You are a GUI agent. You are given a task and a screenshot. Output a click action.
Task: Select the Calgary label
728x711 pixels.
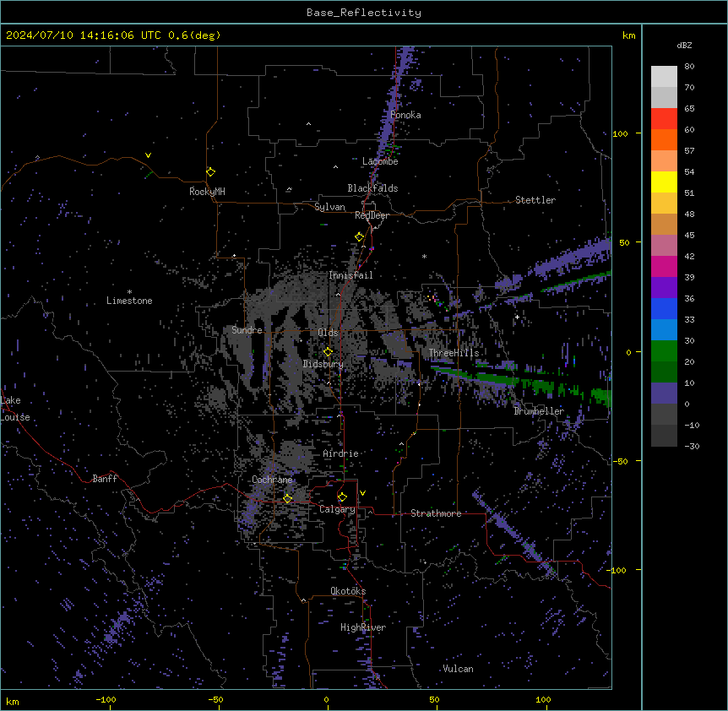[x=337, y=509]
